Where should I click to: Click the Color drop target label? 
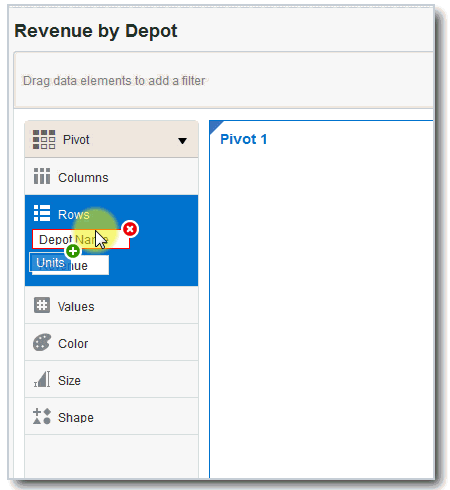coord(73,344)
